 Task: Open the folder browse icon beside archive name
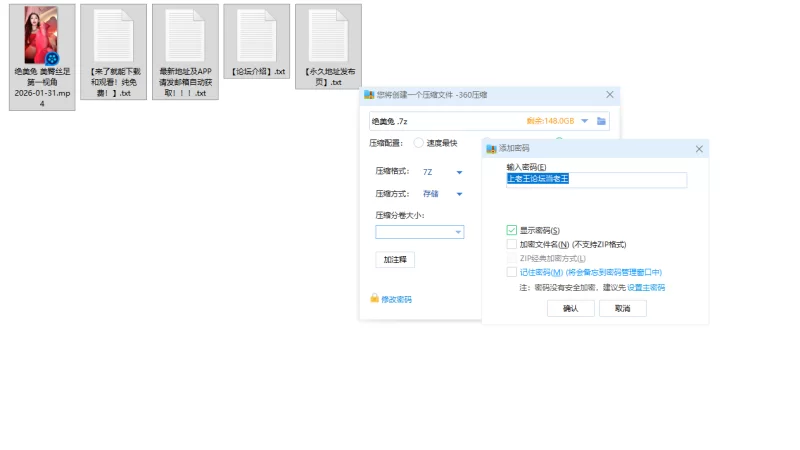(601, 121)
